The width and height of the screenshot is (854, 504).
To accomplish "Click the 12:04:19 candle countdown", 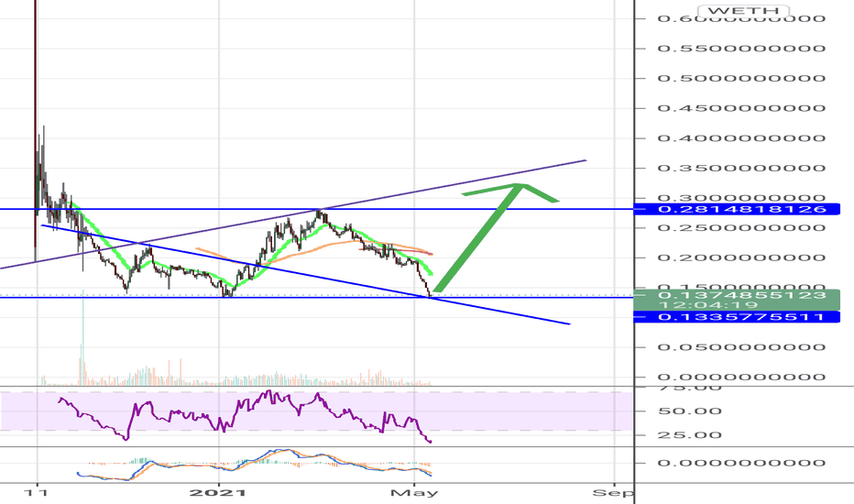I will (x=708, y=305).
